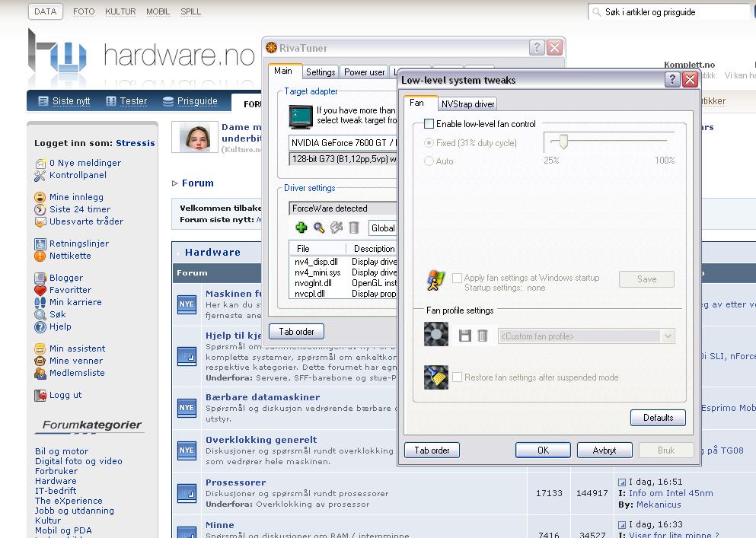Click the NYE icon beside Overklokking generelt
This screenshot has height=538, width=756.
[187, 450]
